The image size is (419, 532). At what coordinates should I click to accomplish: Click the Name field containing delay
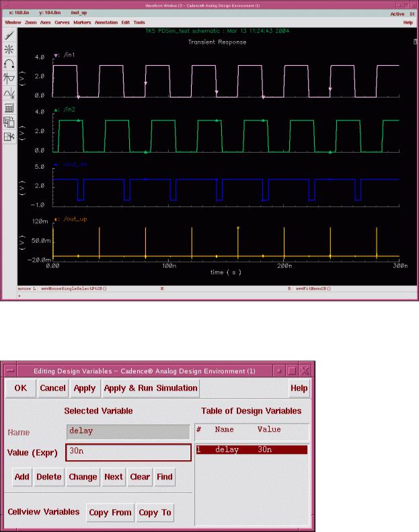(x=128, y=432)
